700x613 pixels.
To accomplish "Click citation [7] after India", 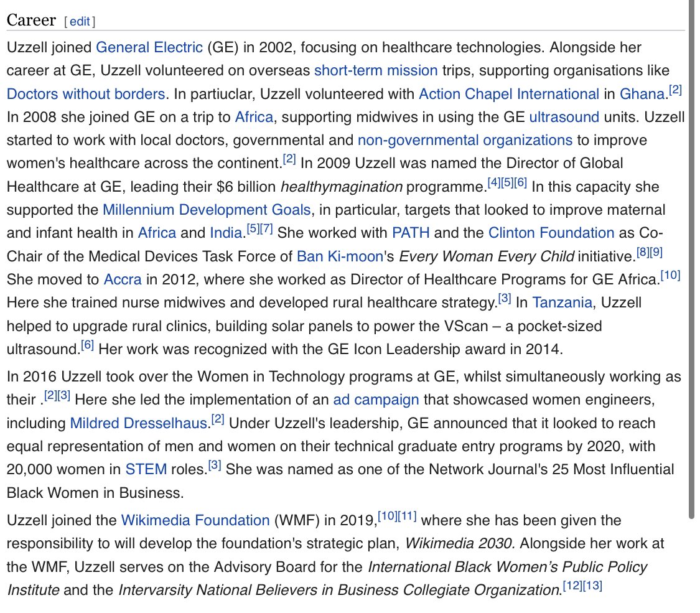I will tap(266, 228).
